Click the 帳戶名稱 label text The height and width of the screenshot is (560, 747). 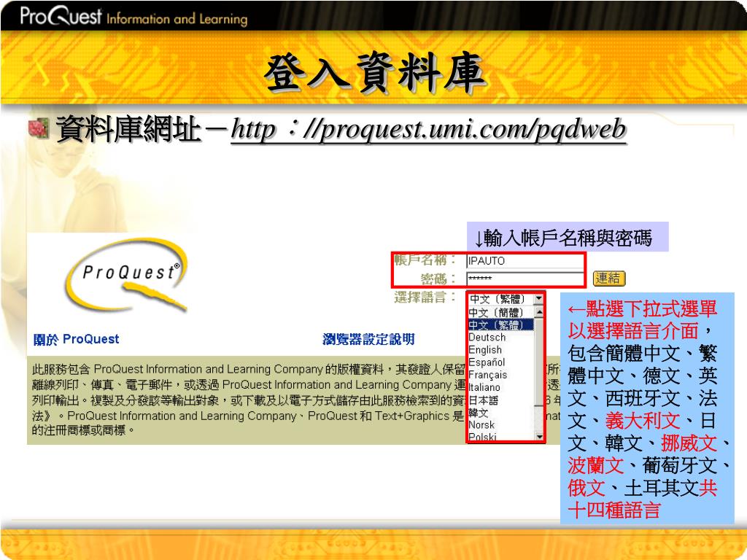pos(424,260)
